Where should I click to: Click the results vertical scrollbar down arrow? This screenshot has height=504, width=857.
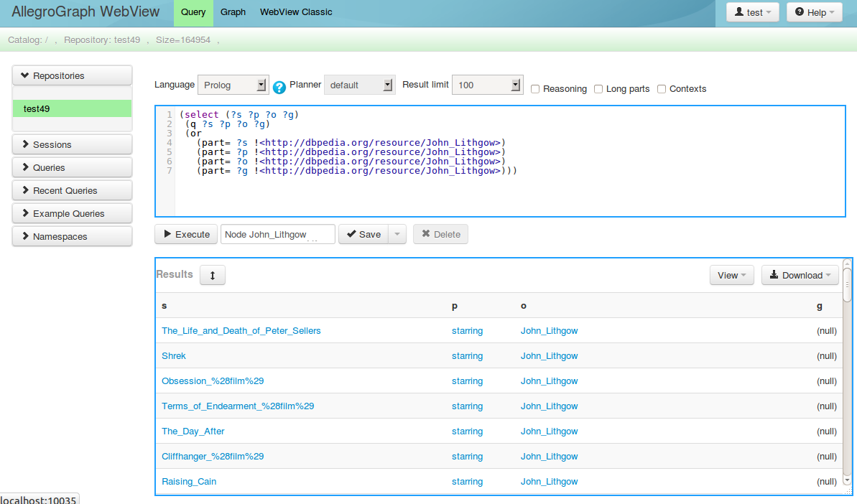[847, 480]
